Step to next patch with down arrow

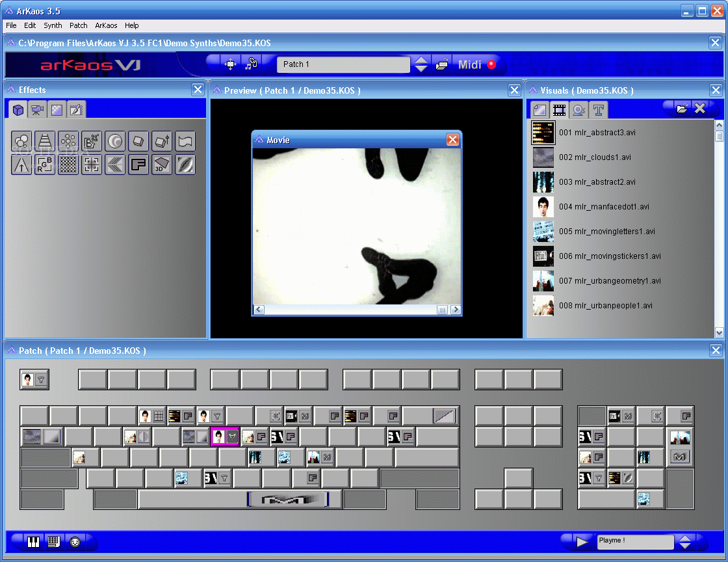[x=421, y=69]
